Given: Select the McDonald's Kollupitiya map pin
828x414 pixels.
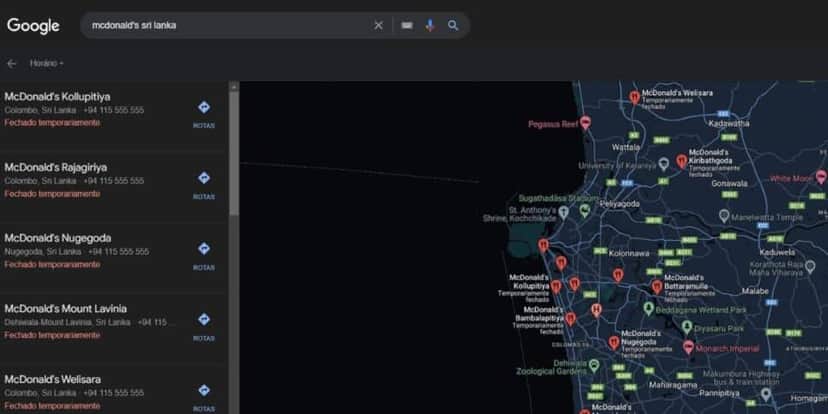Looking at the screenshot, I should pos(556,287).
